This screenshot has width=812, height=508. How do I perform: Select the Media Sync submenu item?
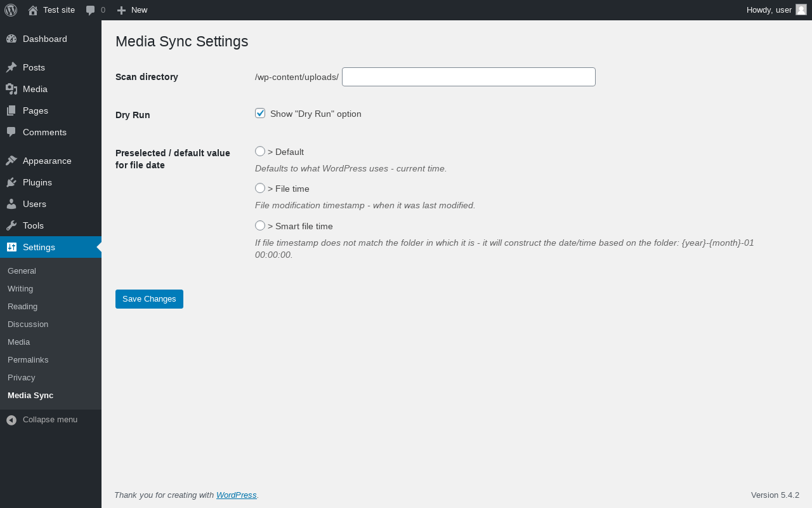(x=51, y=395)
